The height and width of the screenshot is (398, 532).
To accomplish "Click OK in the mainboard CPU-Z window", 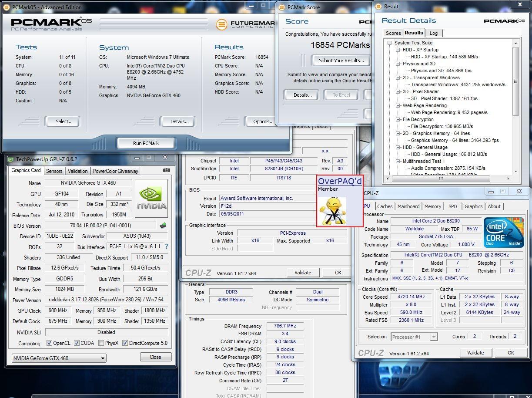I will [x=338, y=273].
